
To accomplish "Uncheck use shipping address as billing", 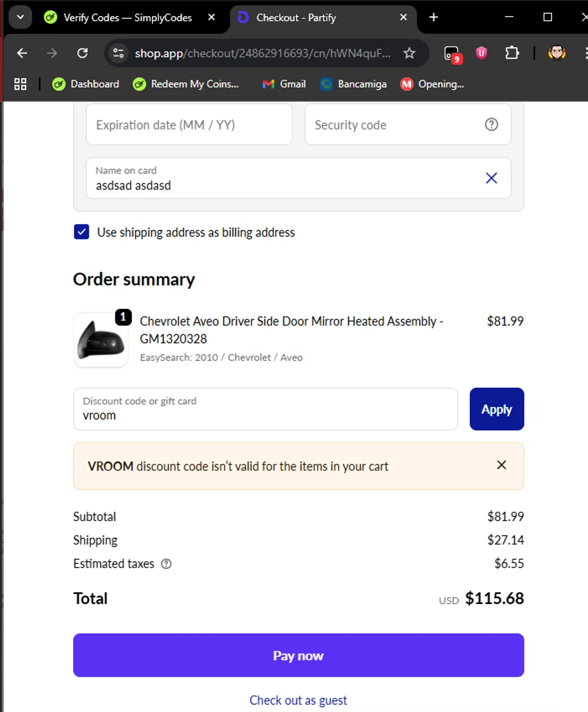I will 82,232.
